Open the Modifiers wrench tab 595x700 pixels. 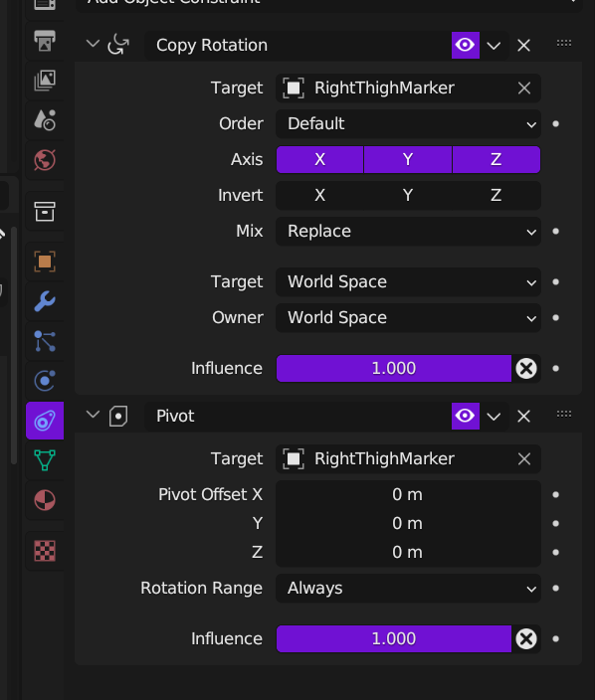[45, 301]
